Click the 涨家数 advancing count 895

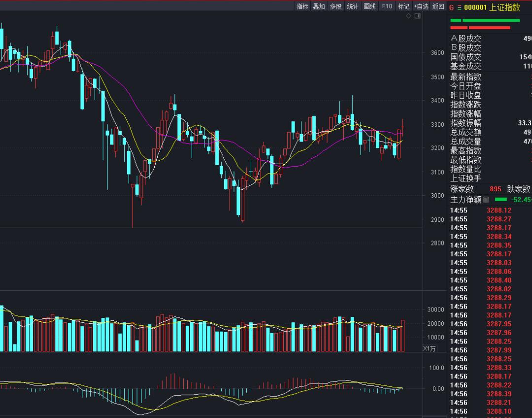pos(495,189)
